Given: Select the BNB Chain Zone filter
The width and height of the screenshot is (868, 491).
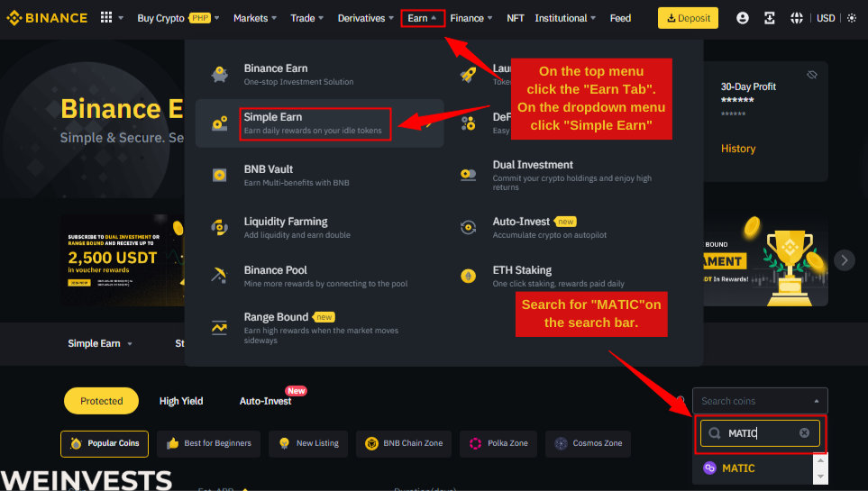Looking at the screenshot, I should (x=404, y=443).
